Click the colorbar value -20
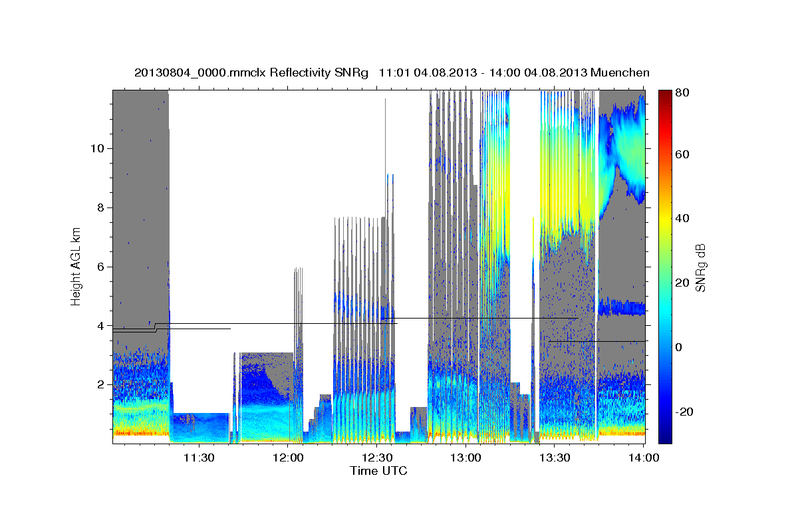The image size is (798, 532). (684, 412)
